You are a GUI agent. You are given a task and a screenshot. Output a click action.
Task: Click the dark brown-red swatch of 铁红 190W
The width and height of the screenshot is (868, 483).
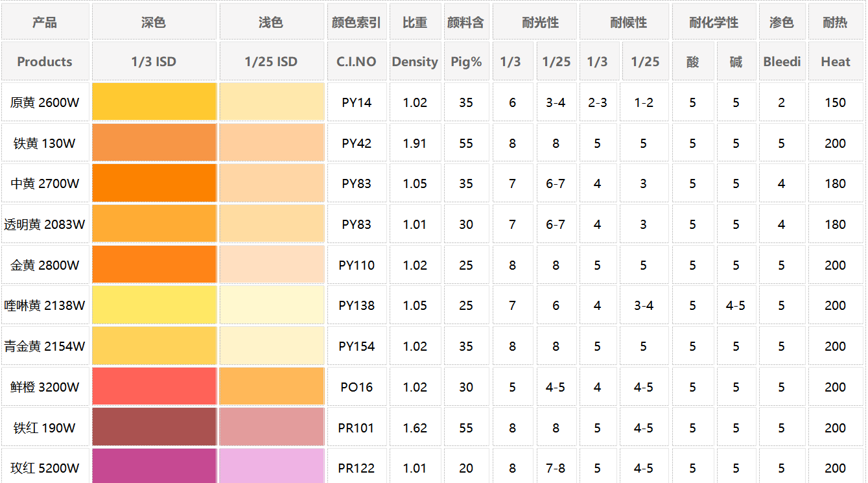point(154,427)
